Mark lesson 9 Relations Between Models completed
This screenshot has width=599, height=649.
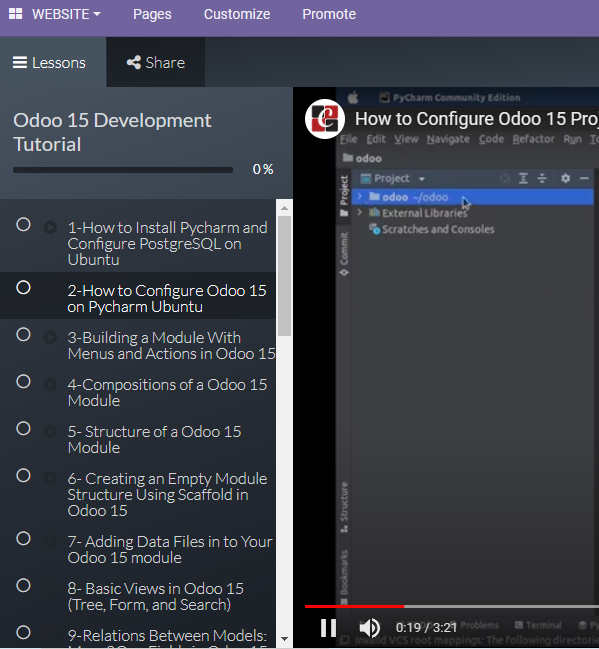click(23, 632)
